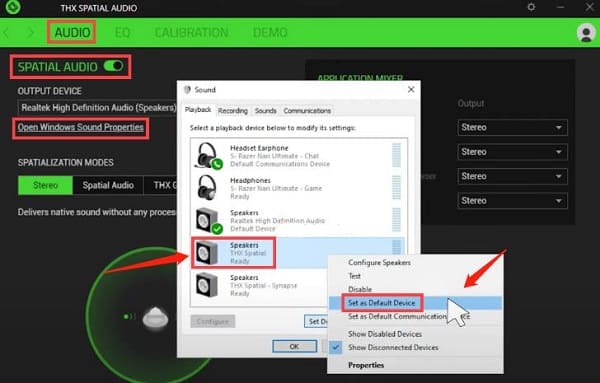
Task: Click the Configure button in Sound dialog
Action: coord(213,321)
